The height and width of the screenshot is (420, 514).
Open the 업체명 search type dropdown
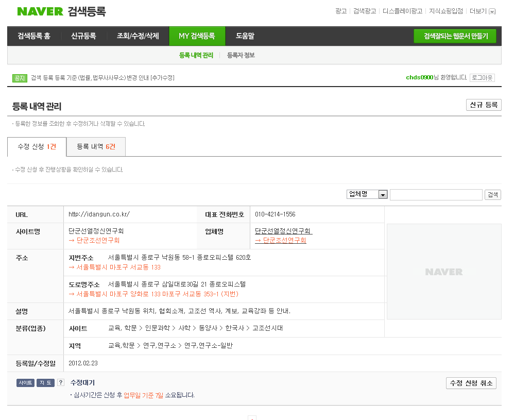(x=367, y=194)
